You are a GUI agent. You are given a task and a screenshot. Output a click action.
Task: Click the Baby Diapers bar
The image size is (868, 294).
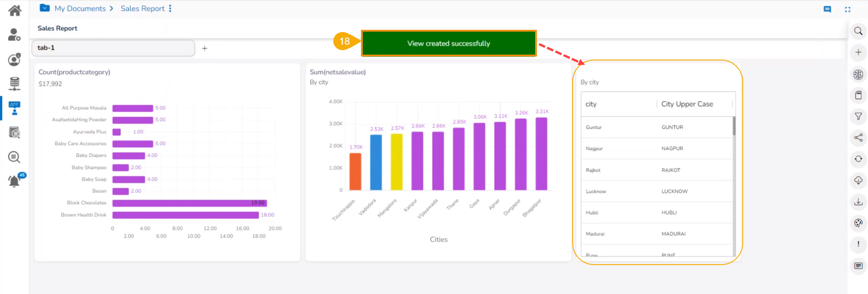tap(129, 155)
